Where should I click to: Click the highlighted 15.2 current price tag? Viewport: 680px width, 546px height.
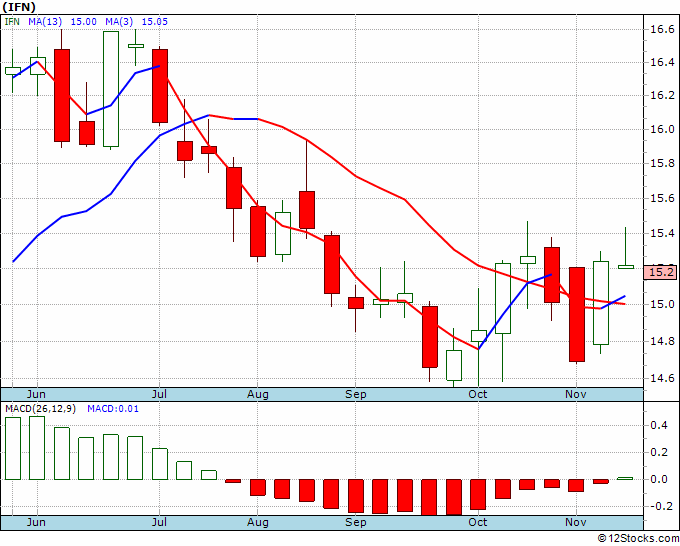coord(660,272)
